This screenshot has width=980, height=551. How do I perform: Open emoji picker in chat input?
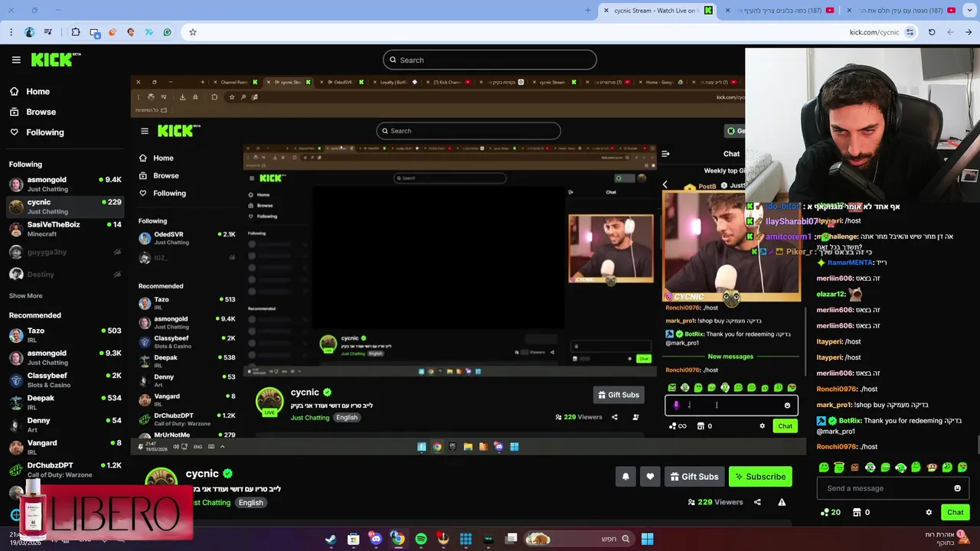(x=957, y=488)
